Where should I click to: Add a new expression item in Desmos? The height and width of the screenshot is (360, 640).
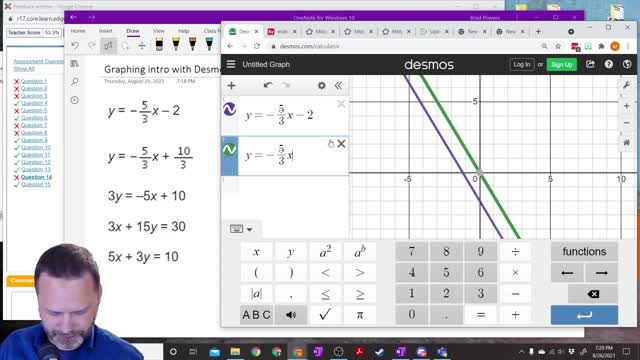tap(231, 85)
